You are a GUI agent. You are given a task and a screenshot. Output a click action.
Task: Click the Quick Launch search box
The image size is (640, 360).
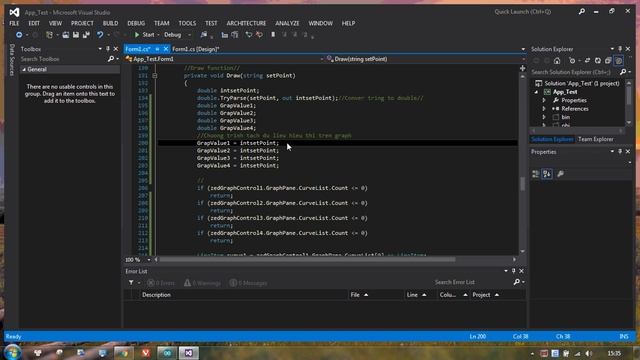click(535, 12)
